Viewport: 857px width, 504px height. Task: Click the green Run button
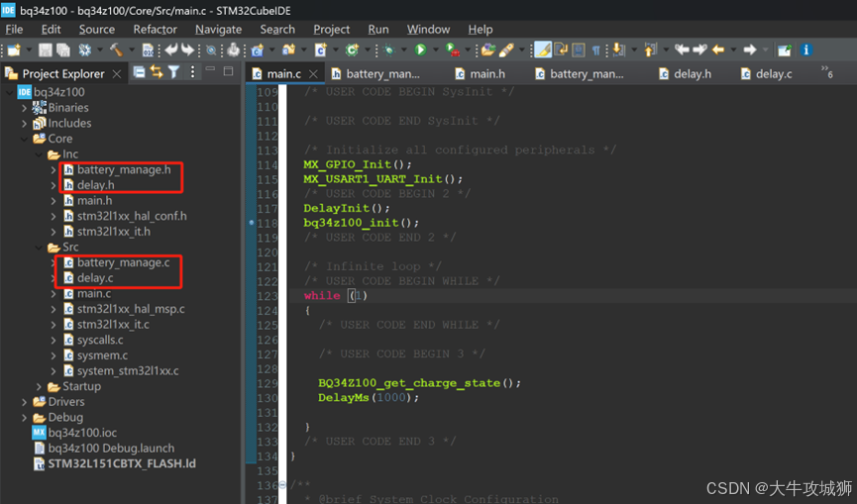click(x=420, y=50)
